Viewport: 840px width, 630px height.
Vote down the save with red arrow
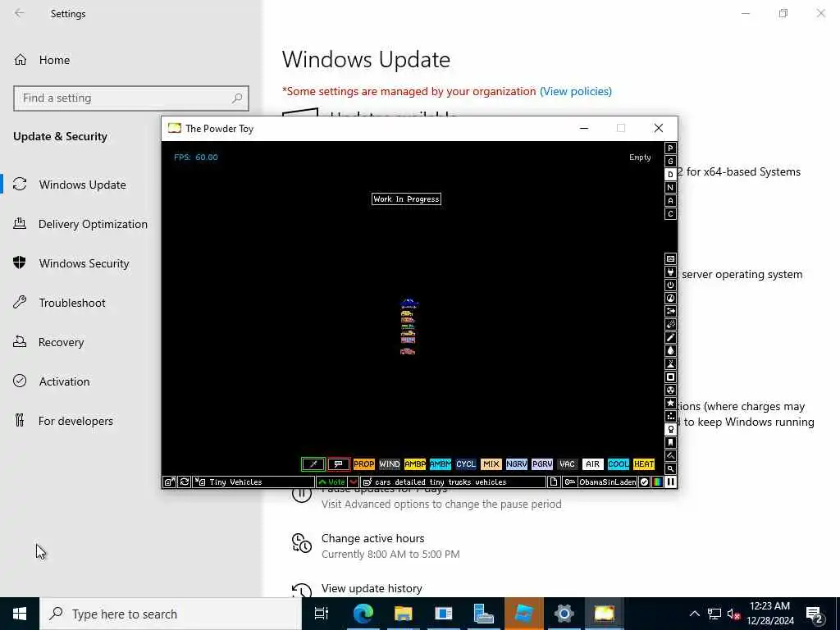pyautogui.click(x=353, y=482)
